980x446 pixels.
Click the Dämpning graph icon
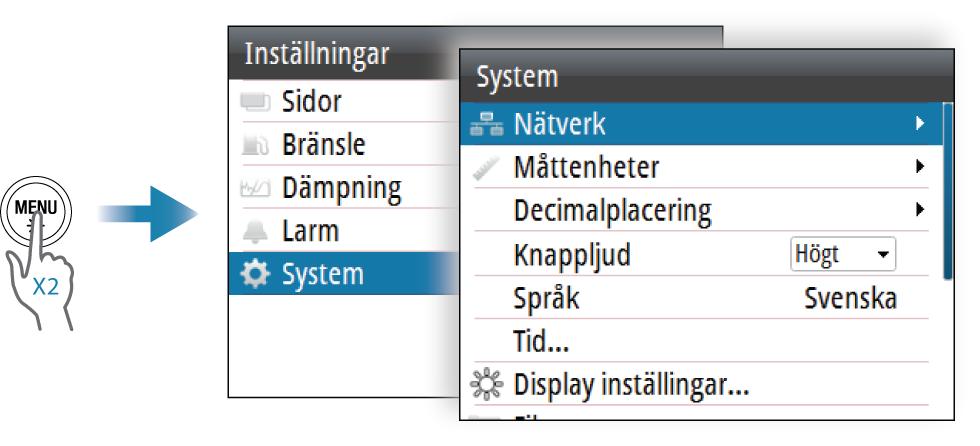coord(255,188)
